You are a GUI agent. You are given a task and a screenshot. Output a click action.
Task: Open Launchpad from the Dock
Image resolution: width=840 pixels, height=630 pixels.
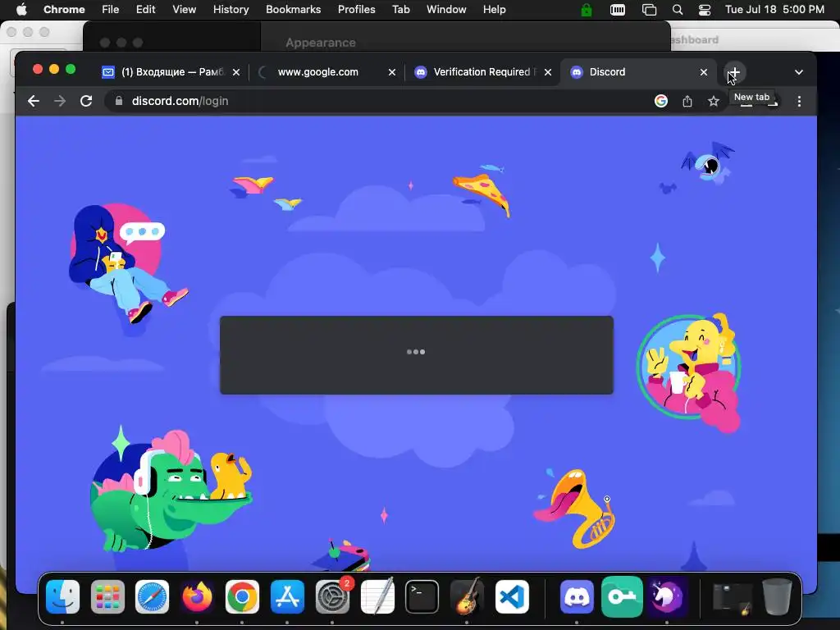[107, 596]
